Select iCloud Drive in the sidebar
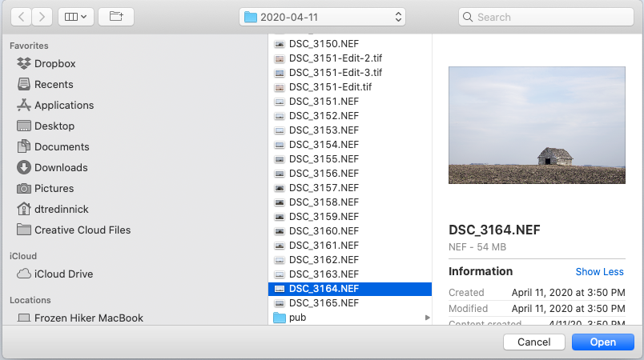The height and width of the screenshot is (360, 644). pos(55,274)
